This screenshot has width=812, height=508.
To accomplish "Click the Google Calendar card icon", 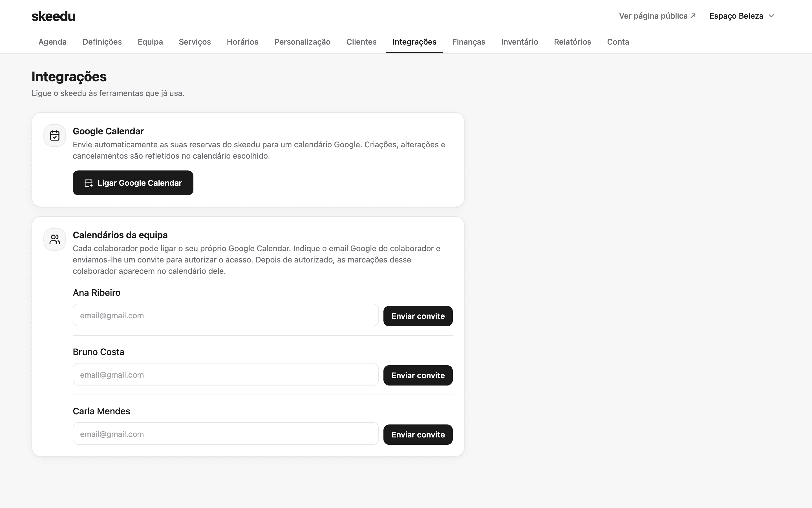I will click(x=55, y=135).
